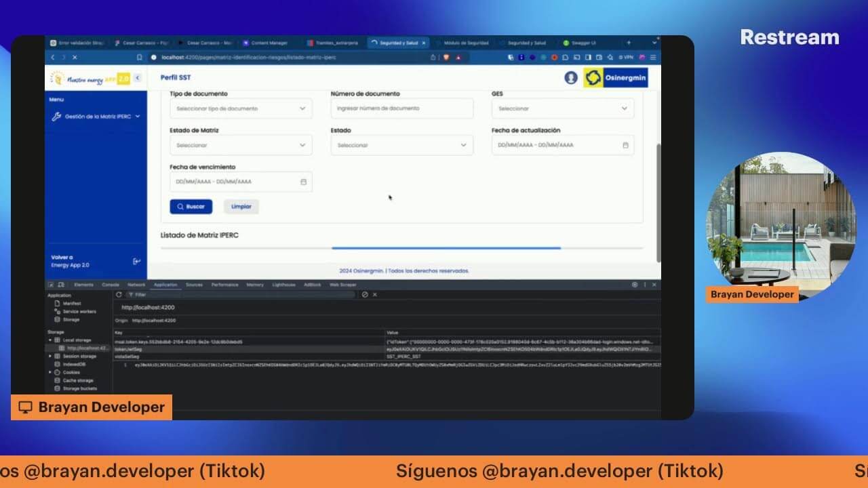Open calendar icon in Fecha de vencimiento
This screenshot has height=488, width=868.
pyautogui.click(x=303, y=182)
